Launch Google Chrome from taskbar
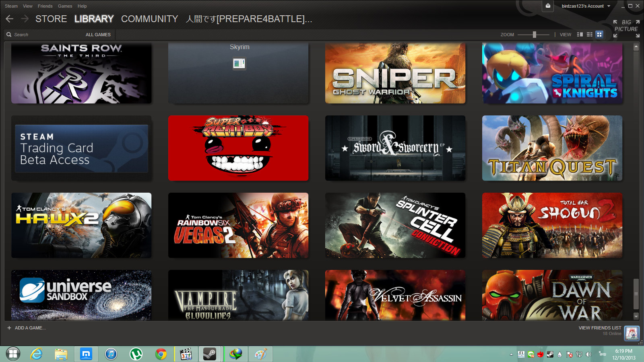Viewport: 644px width, 362px height. coord(161,354)
